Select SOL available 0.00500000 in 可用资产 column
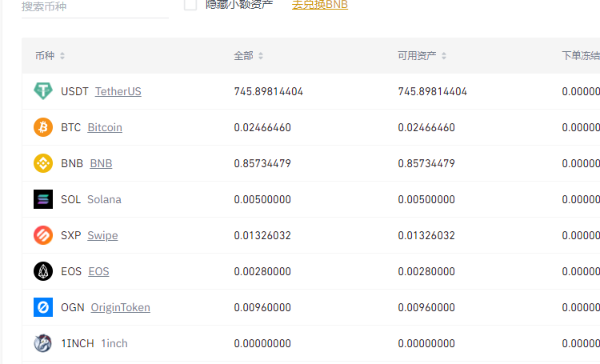600x364 pixels. point(426,199)
